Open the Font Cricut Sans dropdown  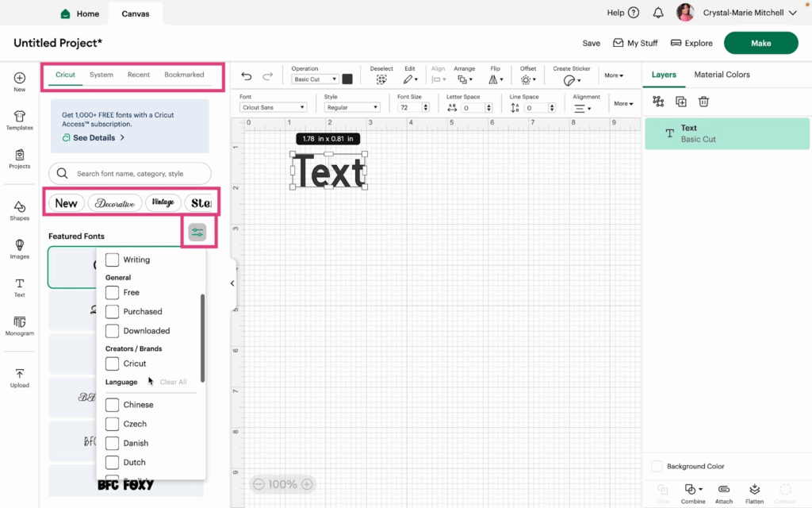pos(274,107)
